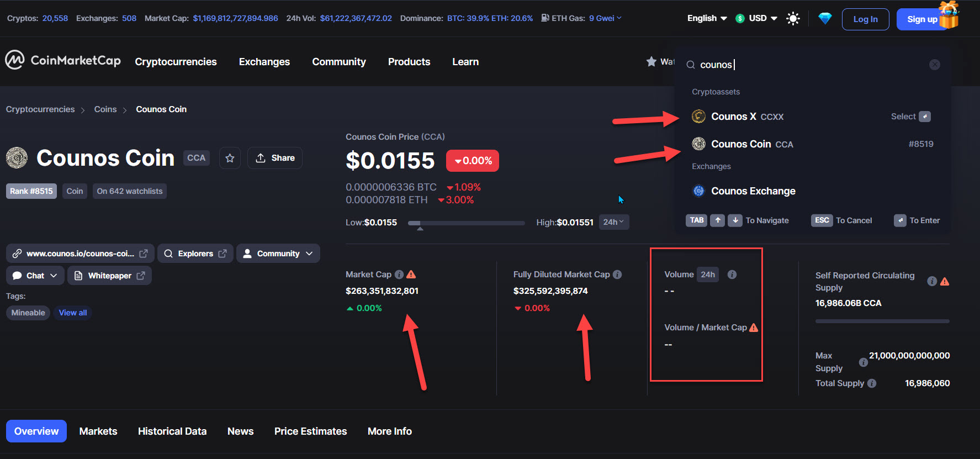Image resolution: width=980 pixels, height=459 pixels.
Task: Open the Volume 24h period selector
Action: click(708, 275)
